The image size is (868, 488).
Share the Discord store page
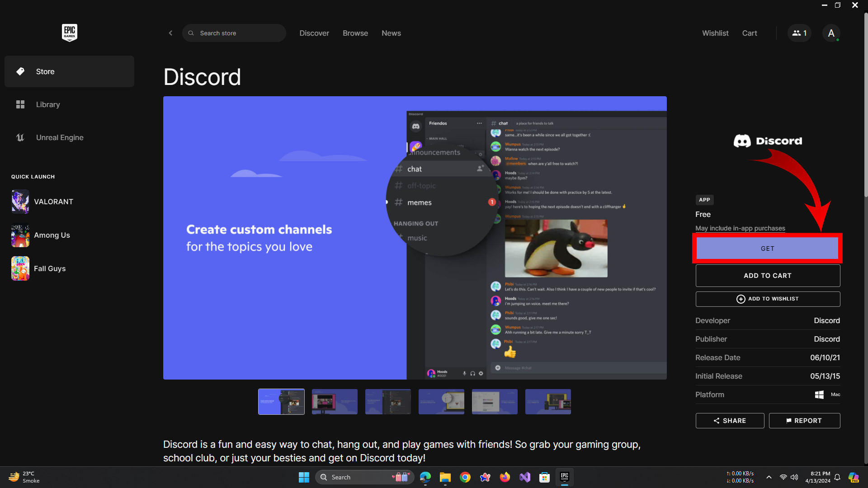pos(730,420)
